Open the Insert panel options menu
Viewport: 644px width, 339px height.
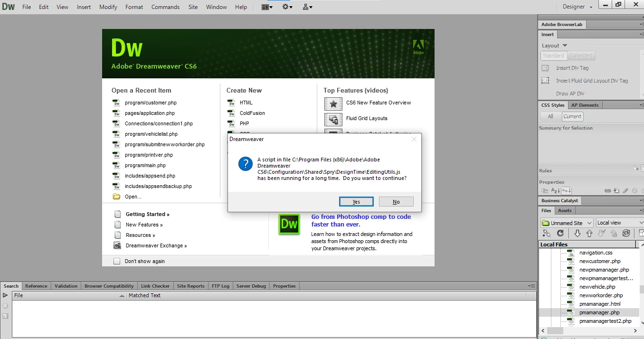[x=641, y=35]
